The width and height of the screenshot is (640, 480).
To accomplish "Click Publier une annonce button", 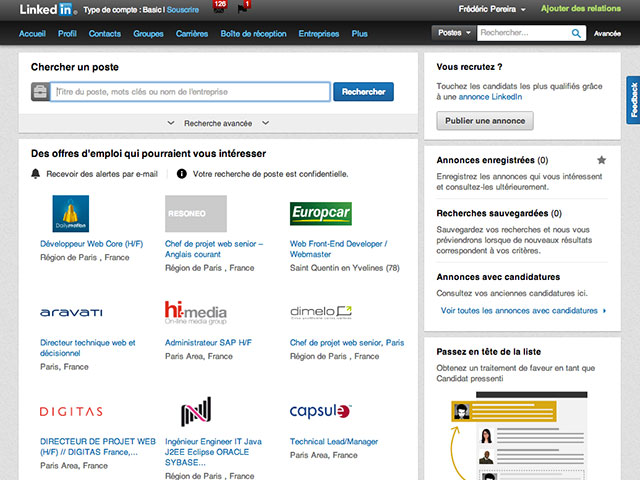I will point(485,121).
